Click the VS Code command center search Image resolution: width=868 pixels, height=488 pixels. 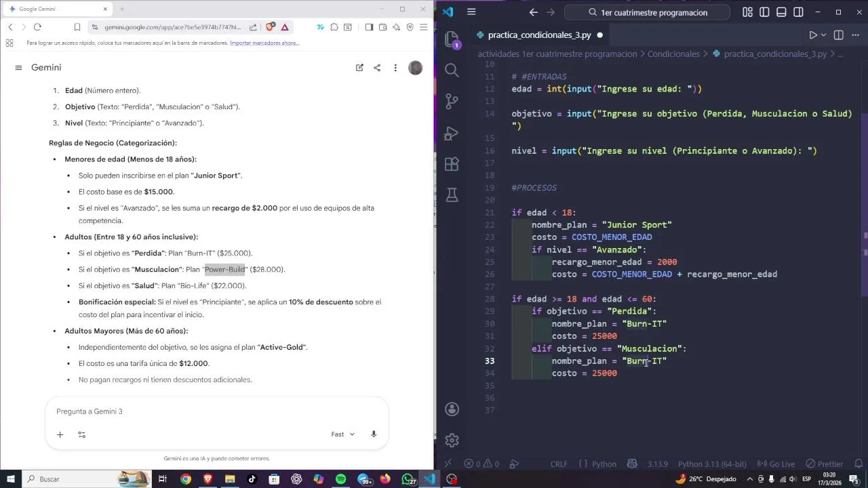coord(647,12)
